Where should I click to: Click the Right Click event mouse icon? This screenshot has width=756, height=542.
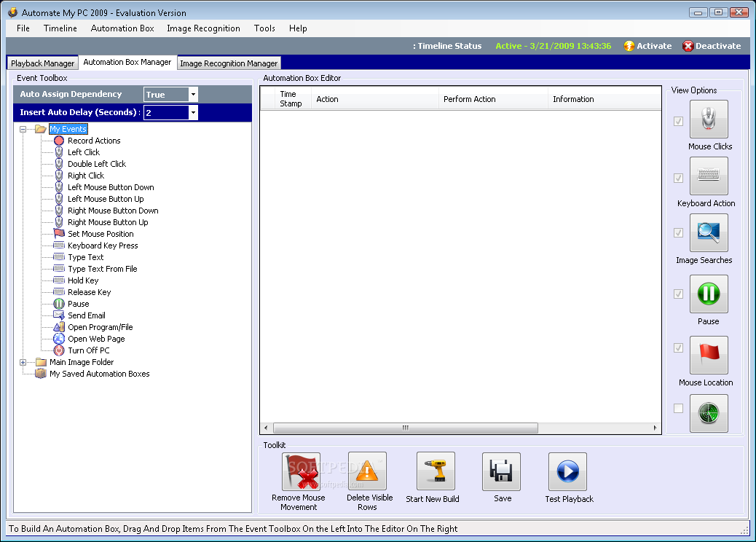pyautogui.click(x=59, y=176)
